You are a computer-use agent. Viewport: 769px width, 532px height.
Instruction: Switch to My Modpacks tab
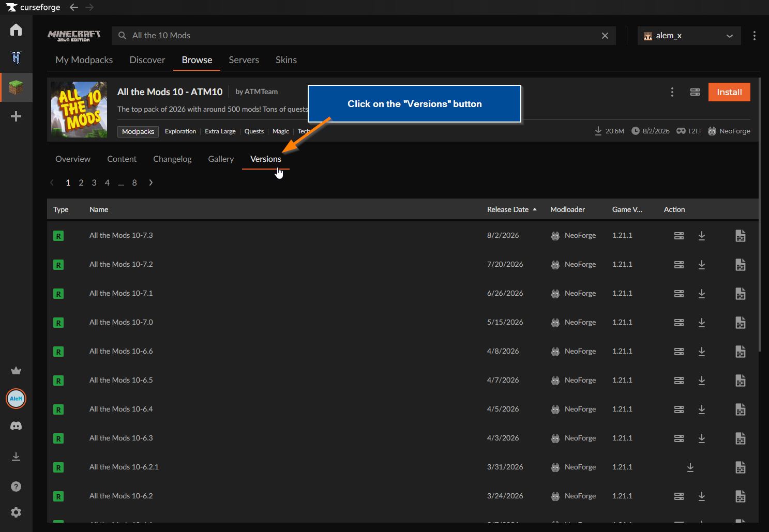tap(84, 60)
